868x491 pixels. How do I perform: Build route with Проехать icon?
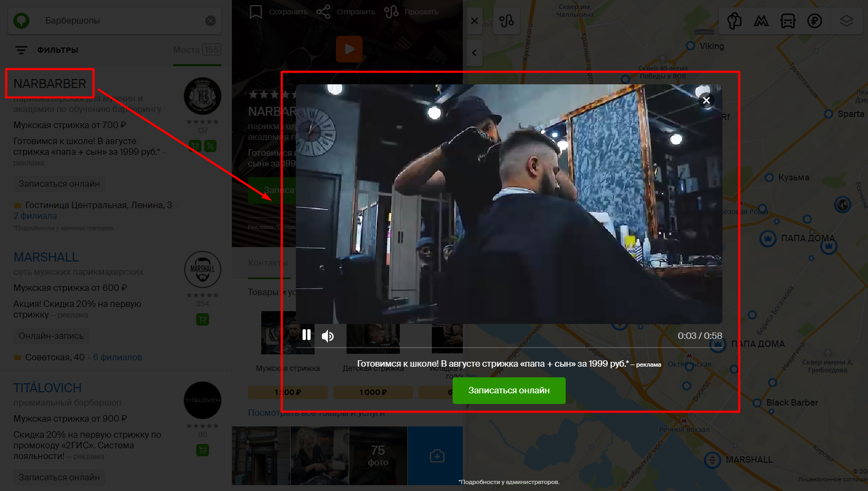pos(391,12)
